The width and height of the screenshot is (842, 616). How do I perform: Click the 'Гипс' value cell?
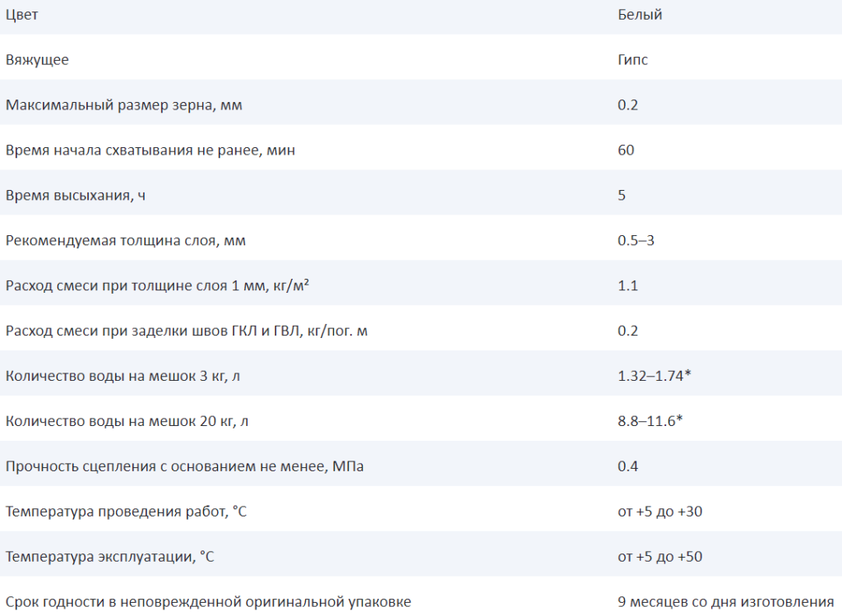coord(632,60)
